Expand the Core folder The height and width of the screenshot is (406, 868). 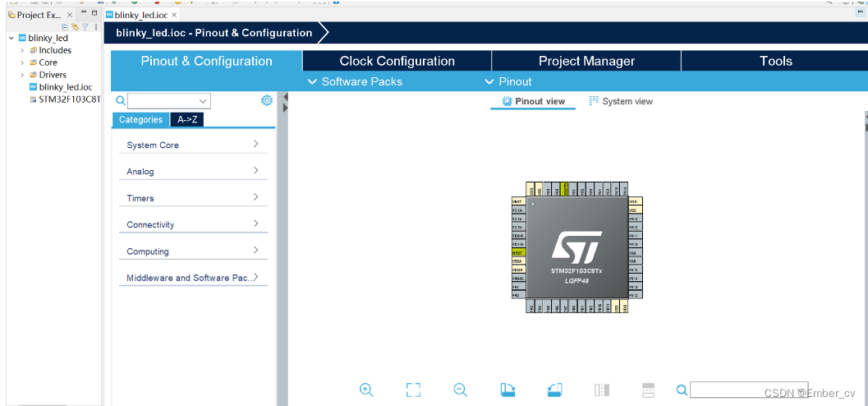point(22,62)
